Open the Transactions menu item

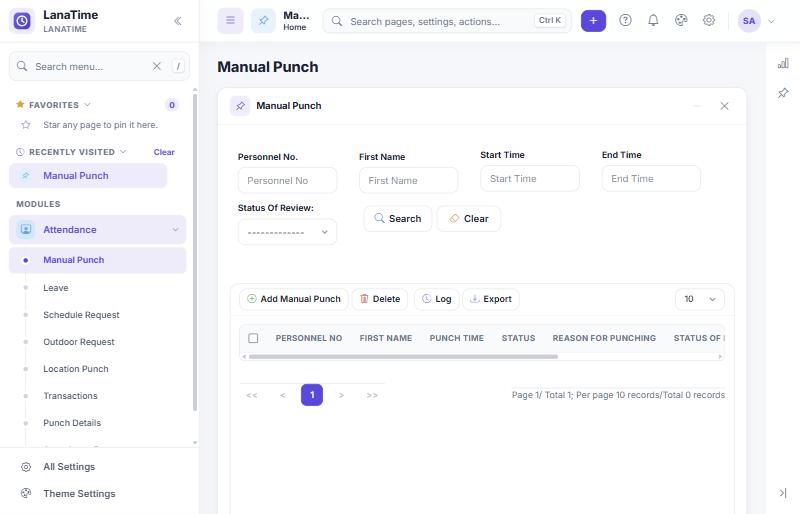click(x=70, y=396)
